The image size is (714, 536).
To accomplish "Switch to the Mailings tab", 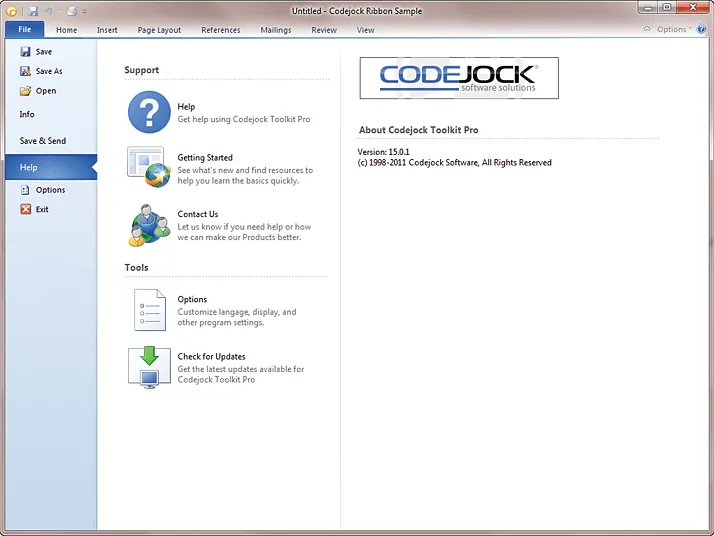I will (275, 30).
